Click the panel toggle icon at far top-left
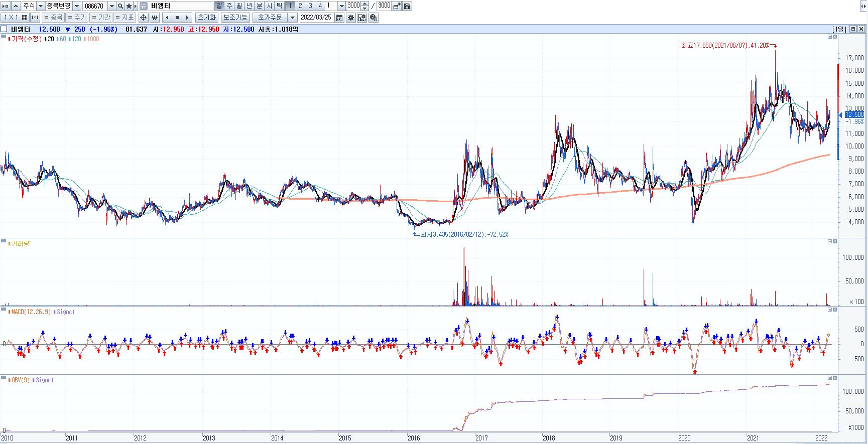Image resolution: width=868 pixels, height=444 pixels. click(x=6, y=6)
